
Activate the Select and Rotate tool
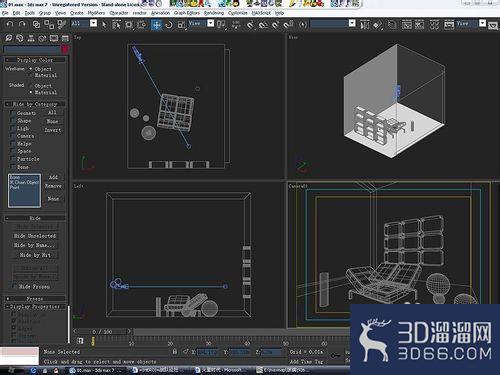(169, 24)
